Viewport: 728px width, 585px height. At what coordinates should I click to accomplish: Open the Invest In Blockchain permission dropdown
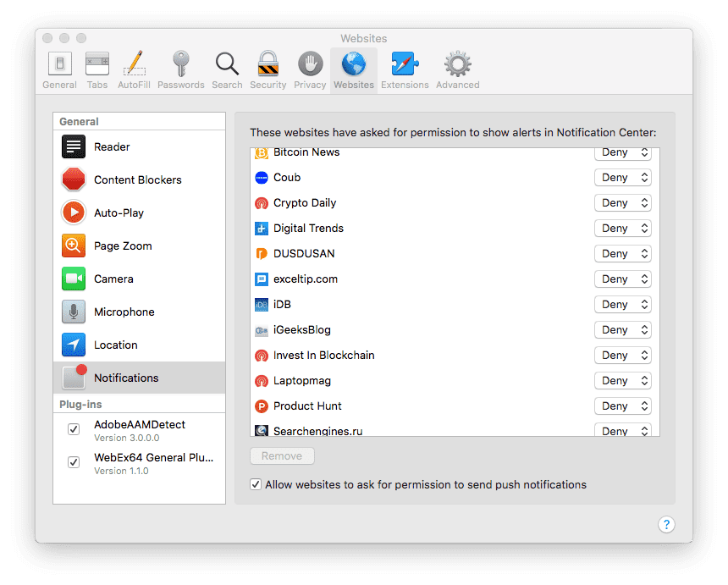[622, 356]
